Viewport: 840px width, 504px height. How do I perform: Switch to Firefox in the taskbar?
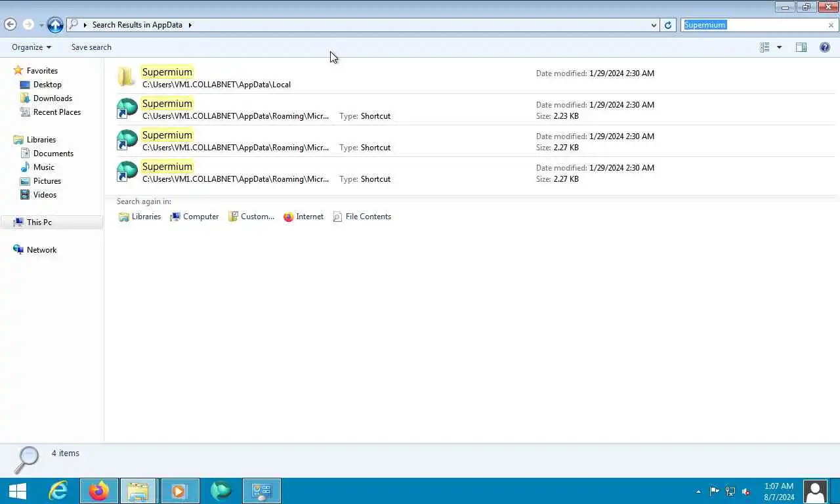pyautogui.click(x=99, y=491)
